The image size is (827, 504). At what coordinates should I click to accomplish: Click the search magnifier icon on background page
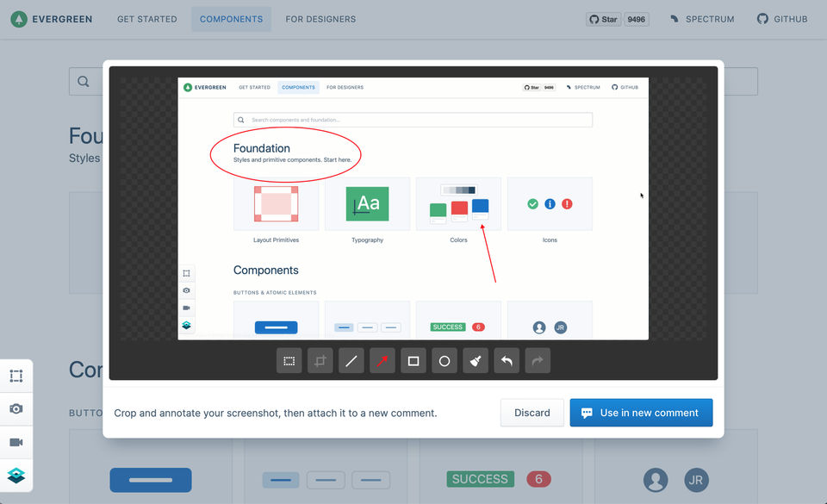(84, 81)
